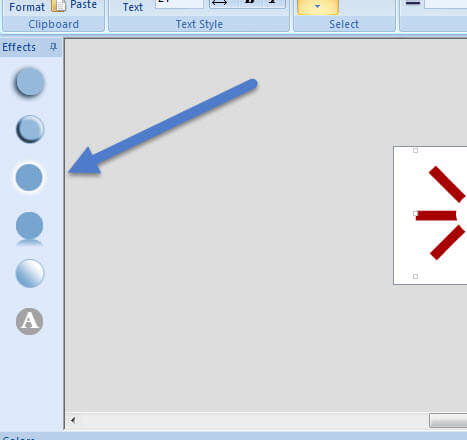Viewport: 467px width, 440px height.
Task: Select the large blue arrow shape
Action: [163, 127]
